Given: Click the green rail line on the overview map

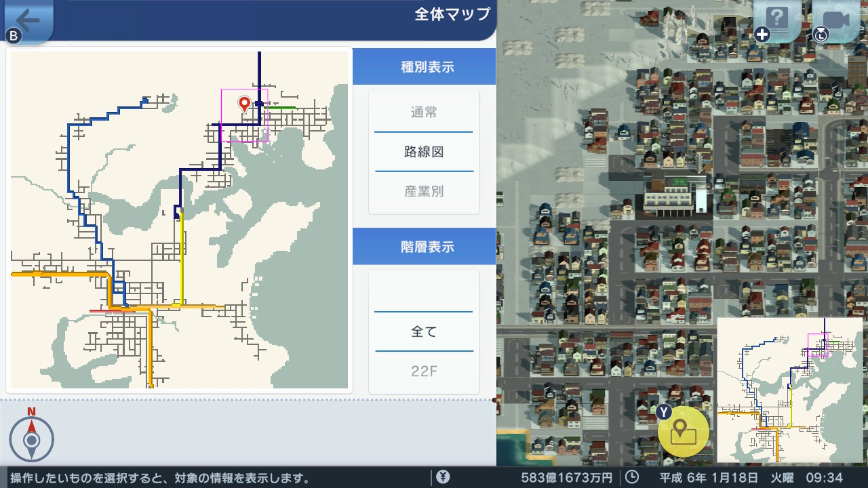Looking at the screenshot, I should 281,108.
